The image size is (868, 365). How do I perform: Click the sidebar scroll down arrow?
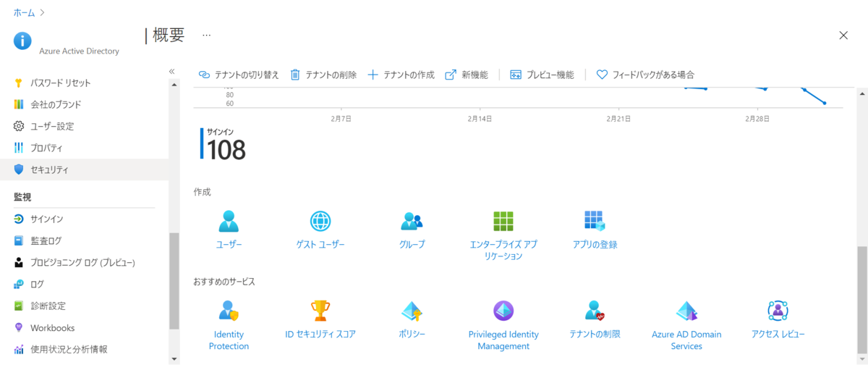[x=174, y=358]
